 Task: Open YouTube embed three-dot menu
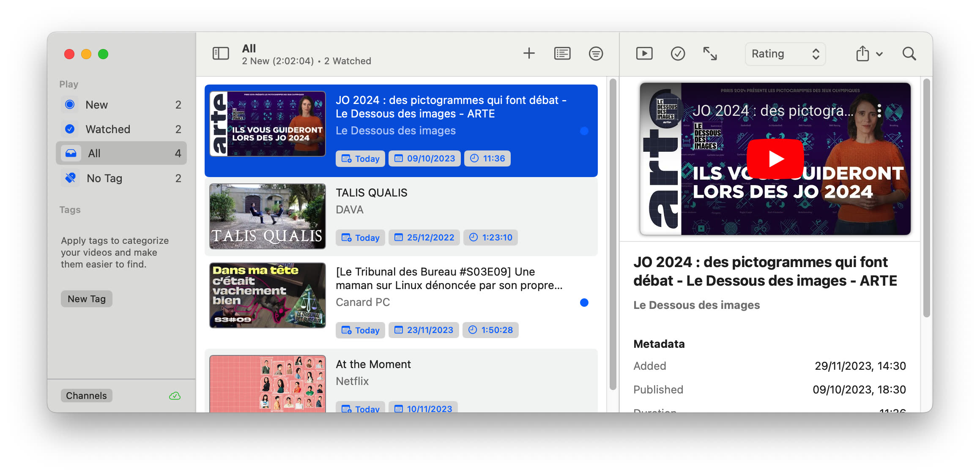pyautogui.click(x=879, y=111)
